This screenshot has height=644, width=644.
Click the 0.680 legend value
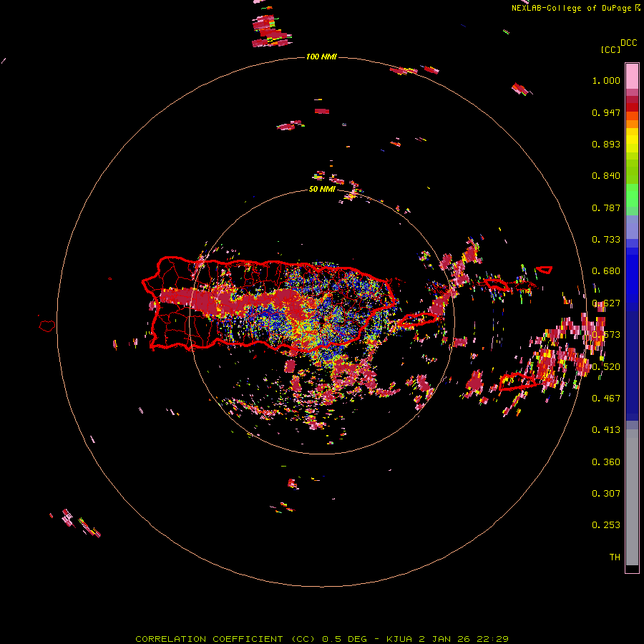coord(606,271)
